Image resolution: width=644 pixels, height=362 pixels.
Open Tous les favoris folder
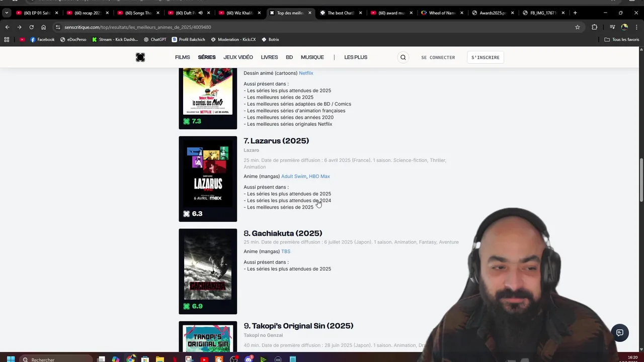[621, 39]
